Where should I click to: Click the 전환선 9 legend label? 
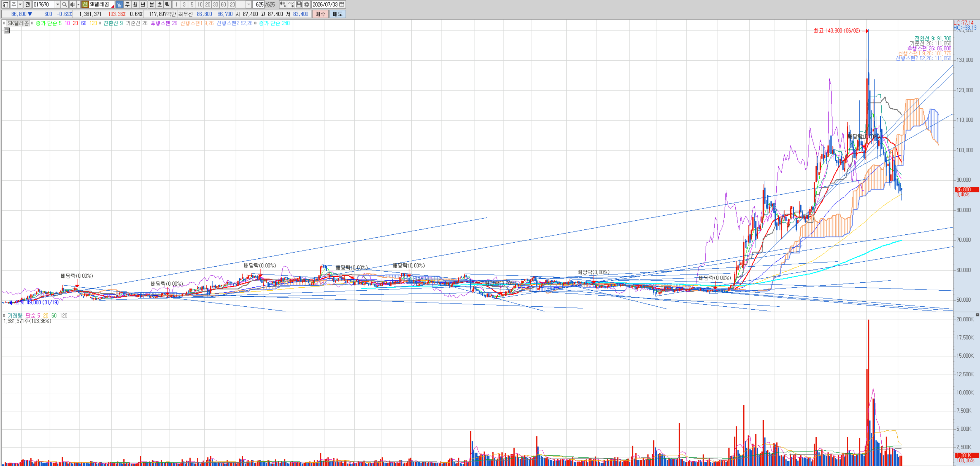pos(113,23)
